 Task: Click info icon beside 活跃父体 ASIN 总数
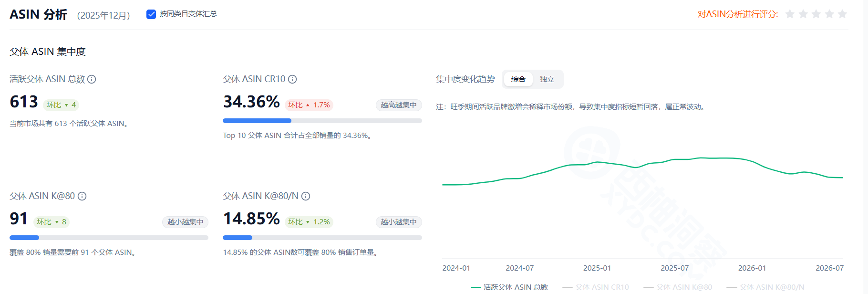coord(92,79)
